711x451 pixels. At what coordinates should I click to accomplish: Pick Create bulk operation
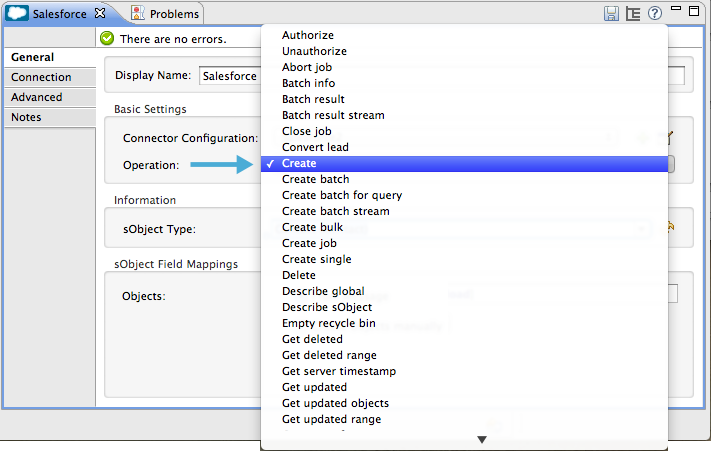(464, 227)
